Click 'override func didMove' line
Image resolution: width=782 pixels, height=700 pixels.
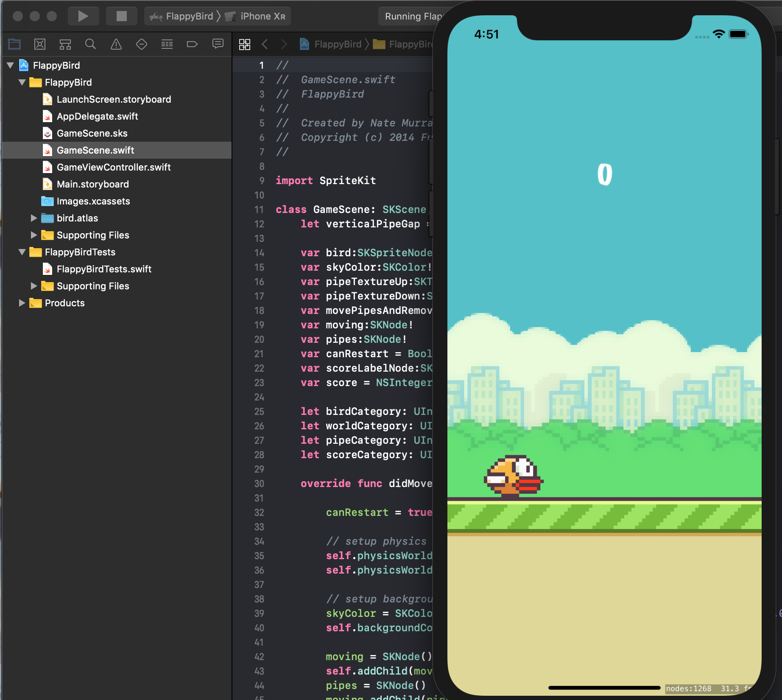point(366,484)
